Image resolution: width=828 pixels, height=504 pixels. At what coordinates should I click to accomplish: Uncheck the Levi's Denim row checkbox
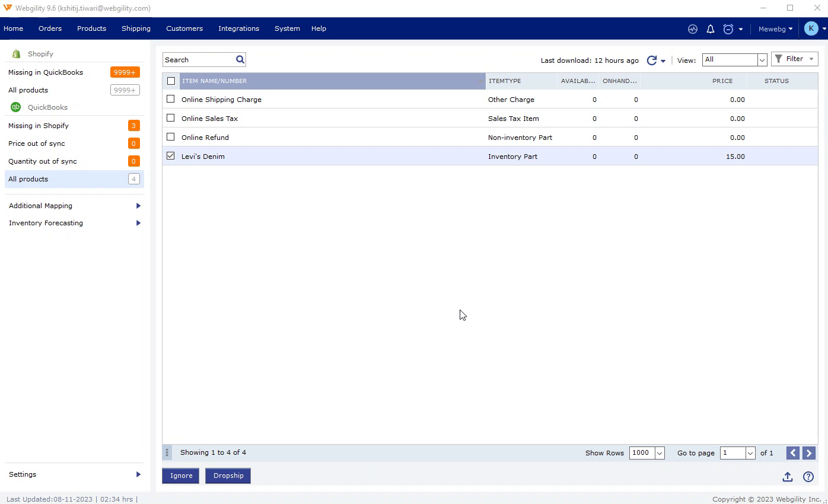(171, 156)
